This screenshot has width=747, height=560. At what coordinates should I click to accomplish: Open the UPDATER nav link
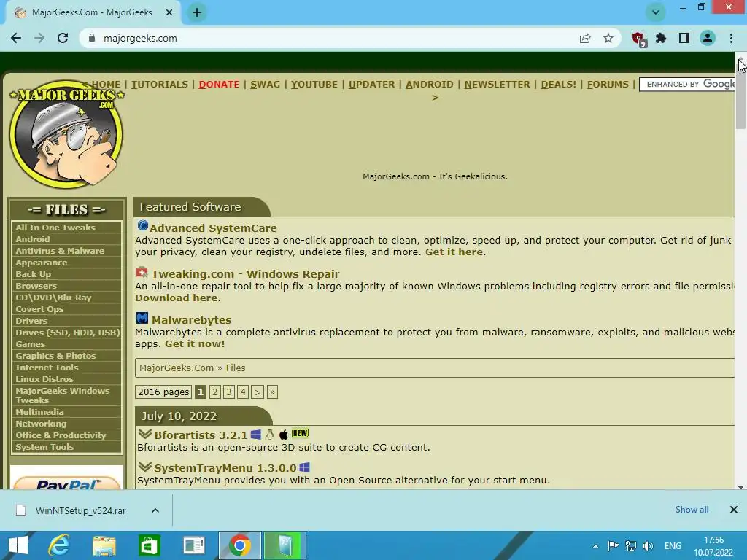[371, 85]
